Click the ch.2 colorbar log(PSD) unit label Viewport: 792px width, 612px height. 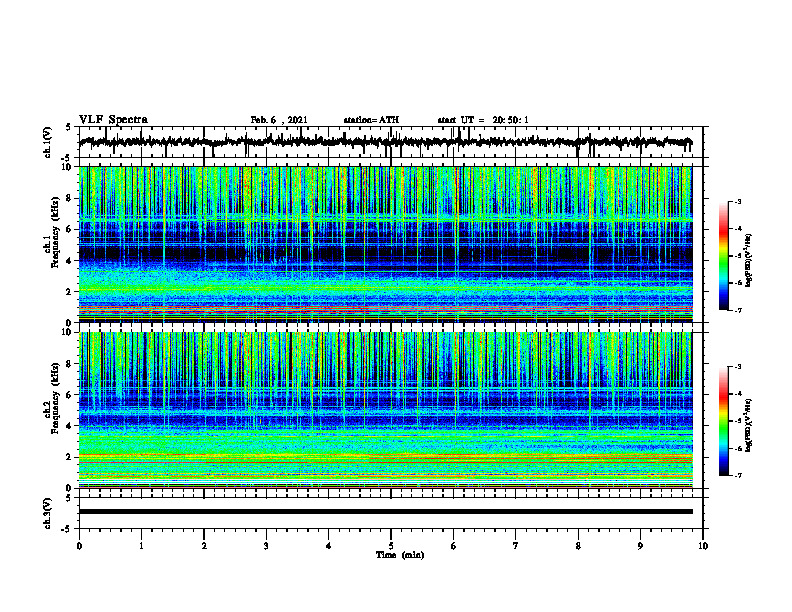(749, 425)
